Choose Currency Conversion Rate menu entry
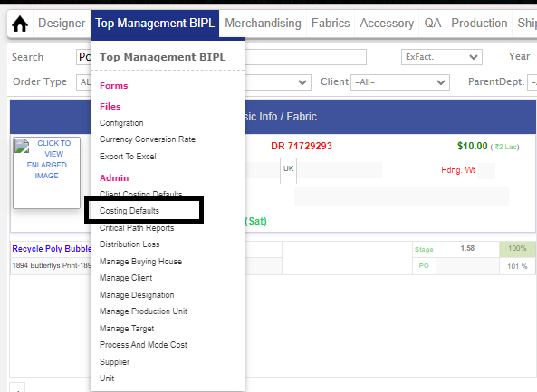The height and width of the screenshot is (392, 537). point(148,139)
